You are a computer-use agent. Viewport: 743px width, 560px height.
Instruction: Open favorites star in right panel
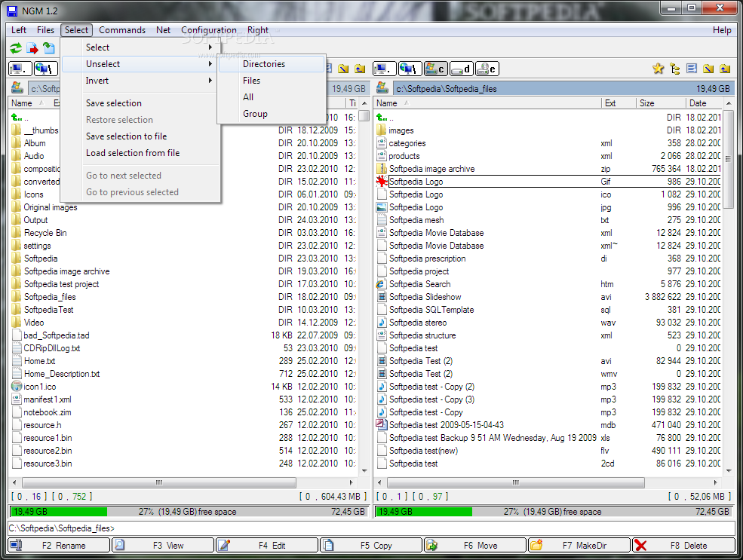click(659, 69)
